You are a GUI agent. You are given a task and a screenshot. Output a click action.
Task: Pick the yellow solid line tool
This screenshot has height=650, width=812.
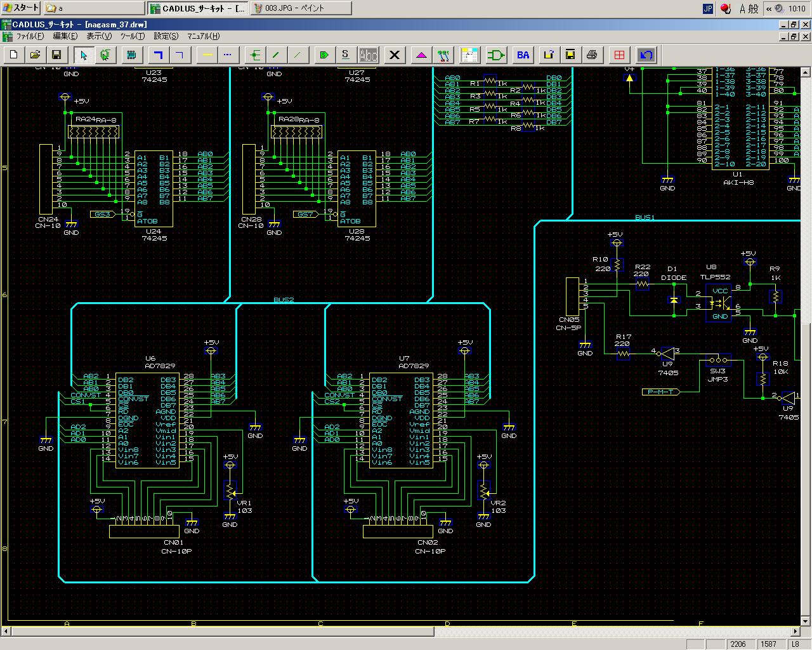click(x=207, y=55)
